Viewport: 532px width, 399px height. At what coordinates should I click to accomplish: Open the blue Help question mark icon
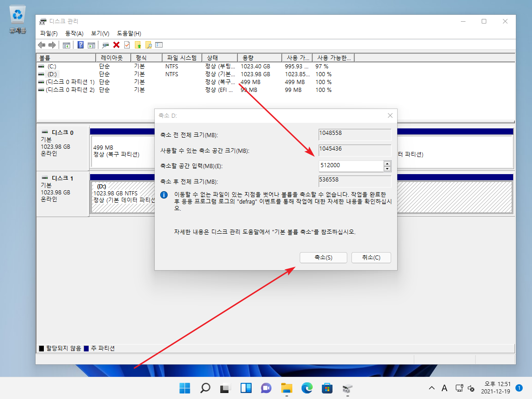pos(80,45)
